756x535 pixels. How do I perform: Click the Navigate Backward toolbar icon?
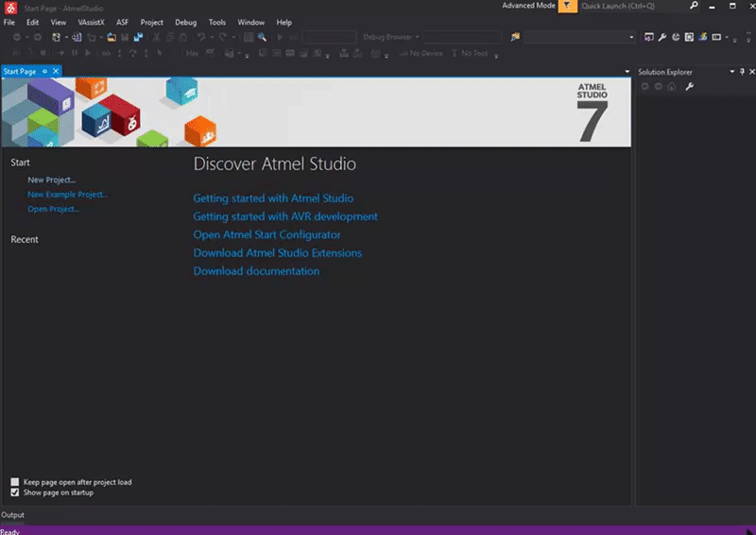[x=17, y=37]
